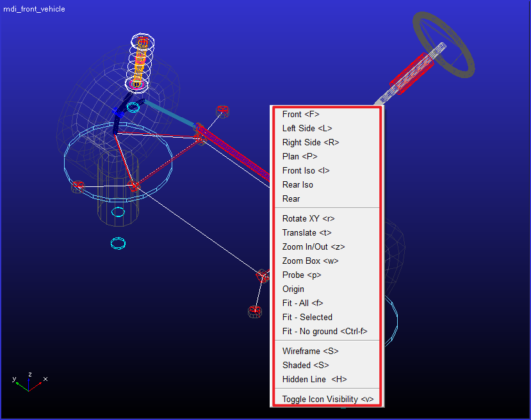Image resolution: width=531 pixels, height=420 pixels.
Task: Select the Origin menu entry
Action: coord(327,289)
